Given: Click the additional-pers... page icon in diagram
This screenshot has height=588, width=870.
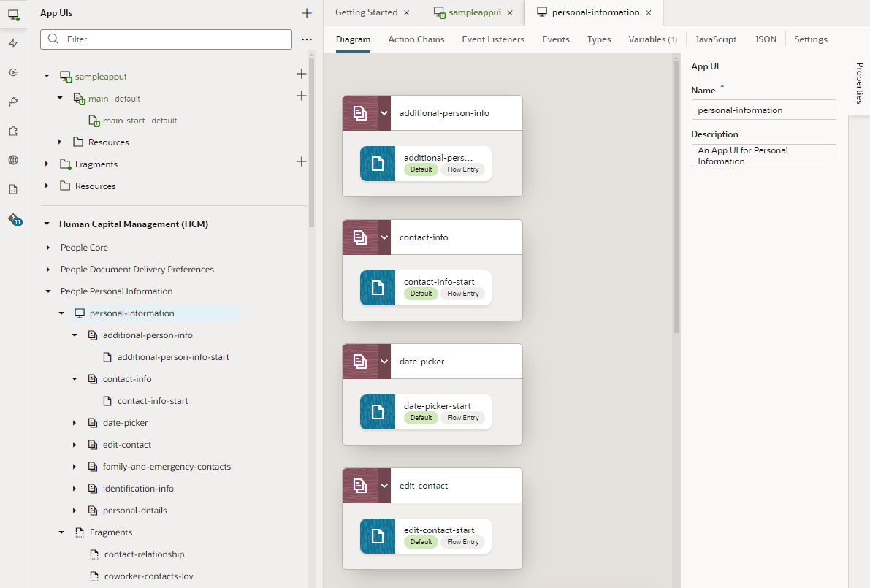Looking at the screenshot, I should [378, 163].
